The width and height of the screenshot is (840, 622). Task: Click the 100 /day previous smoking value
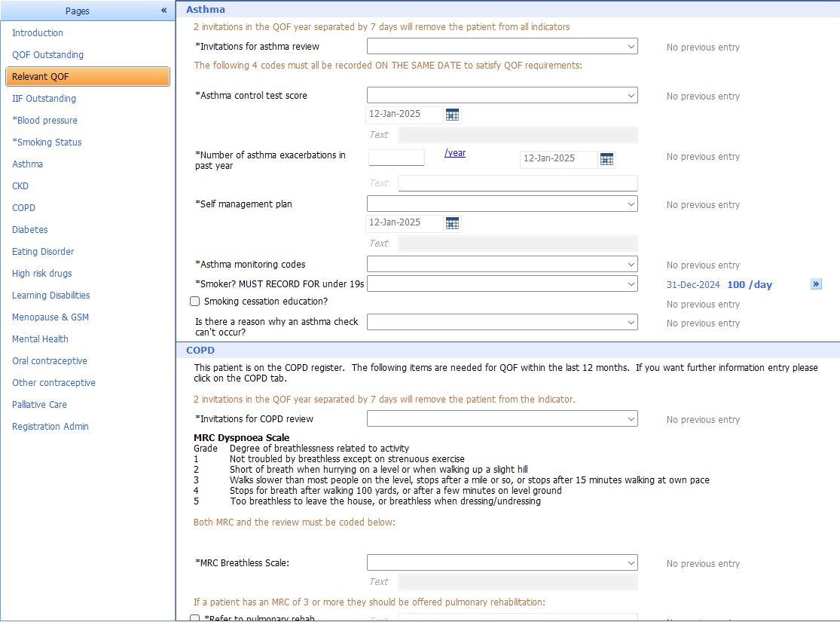tap(750, 285)
